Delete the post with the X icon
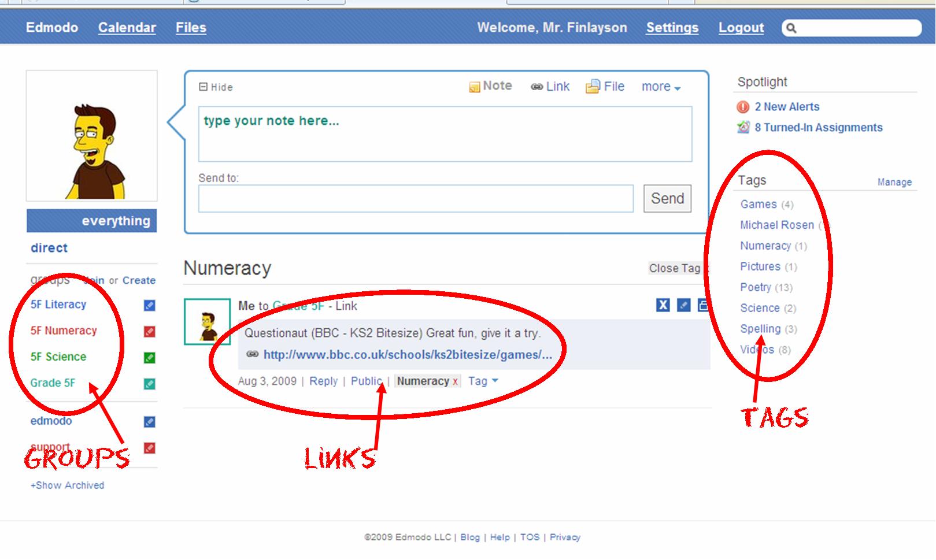 coord(663,305)
